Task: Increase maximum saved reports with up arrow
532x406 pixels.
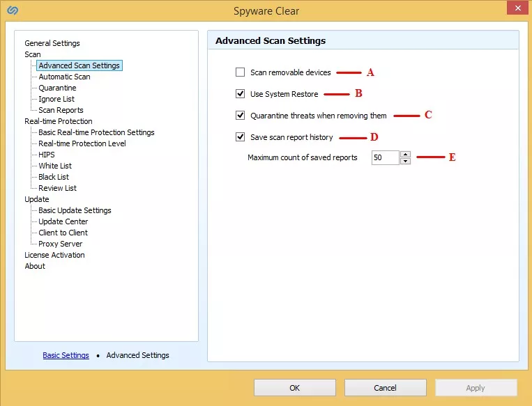Action: 405,154
